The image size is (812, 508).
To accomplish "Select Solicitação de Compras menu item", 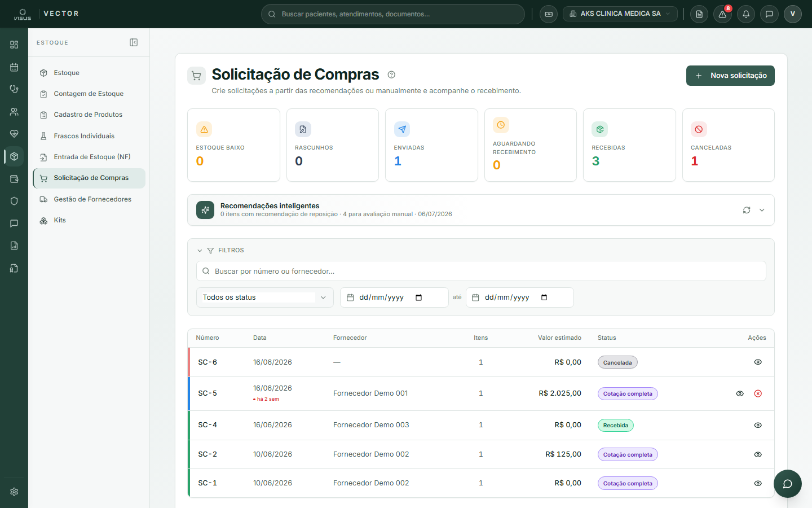I will (x=89, y=178).
